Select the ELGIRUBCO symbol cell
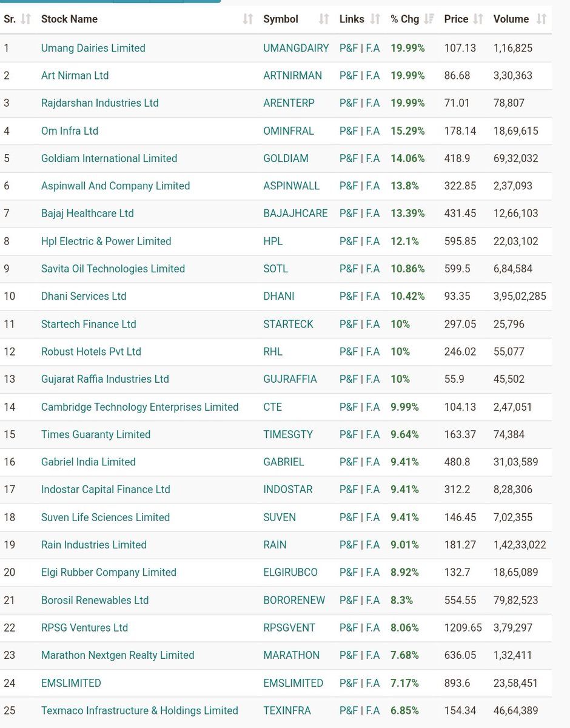The height and width of the screenshot is (728, 570). (290, 573)
